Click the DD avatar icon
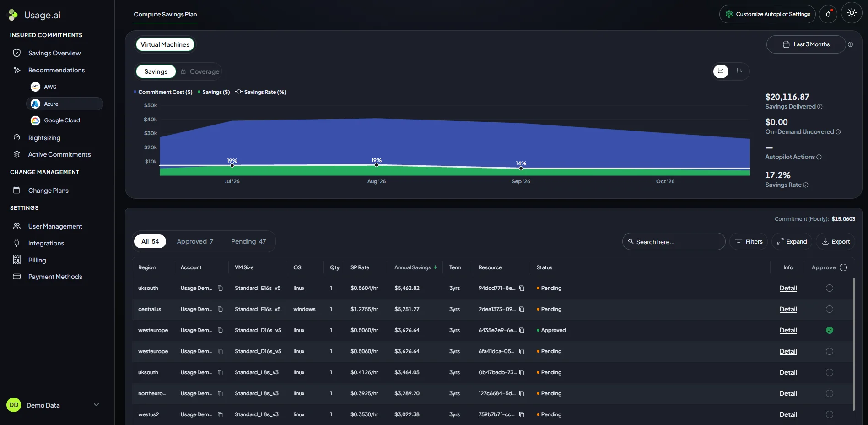 click(14, 405)
